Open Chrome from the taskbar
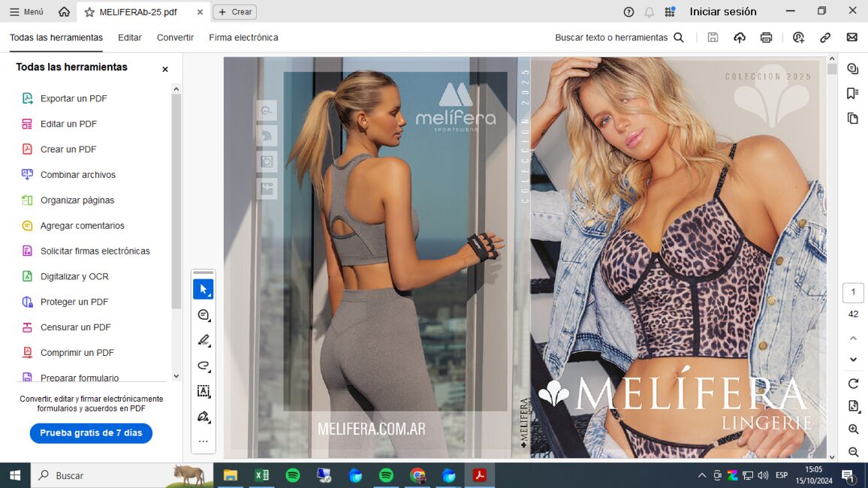This screenshot has width=868, height=488. (417, 475)
